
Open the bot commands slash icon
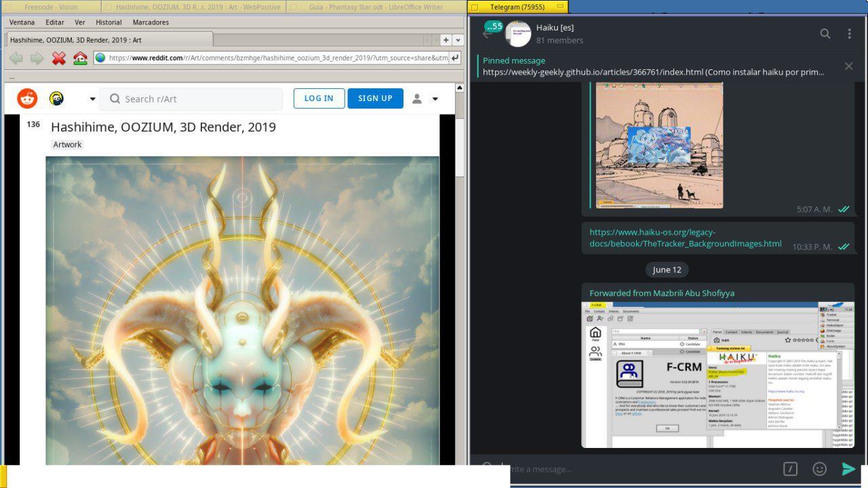[790, 468]
